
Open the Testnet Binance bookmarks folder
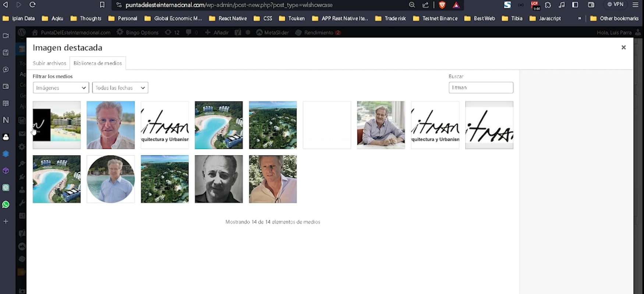pyautogui.click(x=435, y=18)
